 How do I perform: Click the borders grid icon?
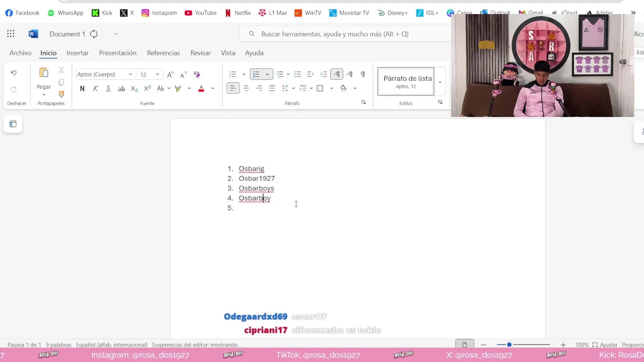[320, 88]
